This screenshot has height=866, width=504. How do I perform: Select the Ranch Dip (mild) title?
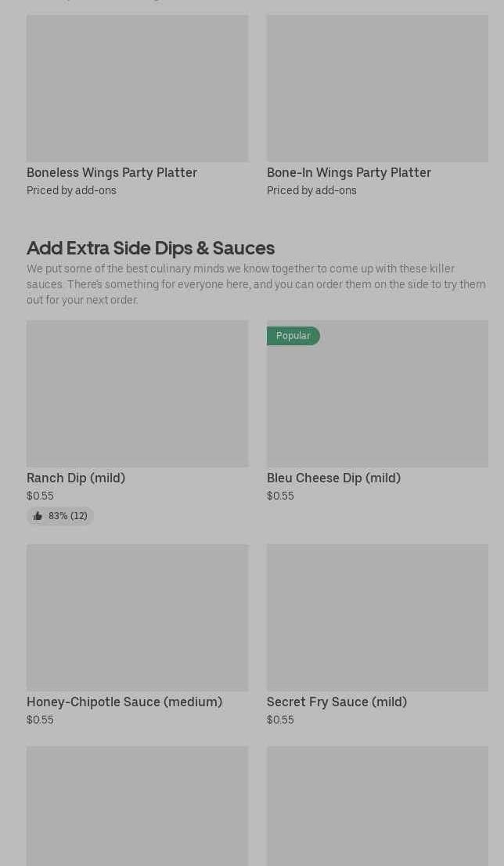point(76,478)
